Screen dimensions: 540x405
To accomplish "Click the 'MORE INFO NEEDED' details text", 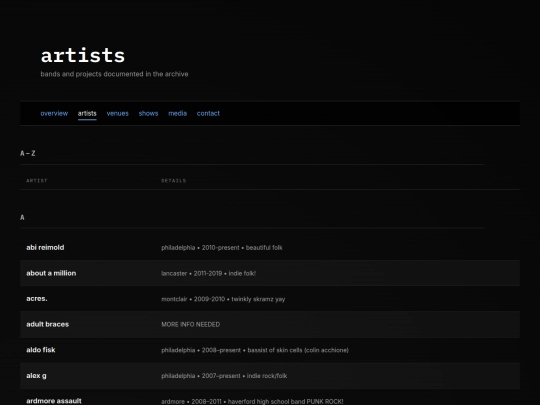I will click(x=190, y=324).
